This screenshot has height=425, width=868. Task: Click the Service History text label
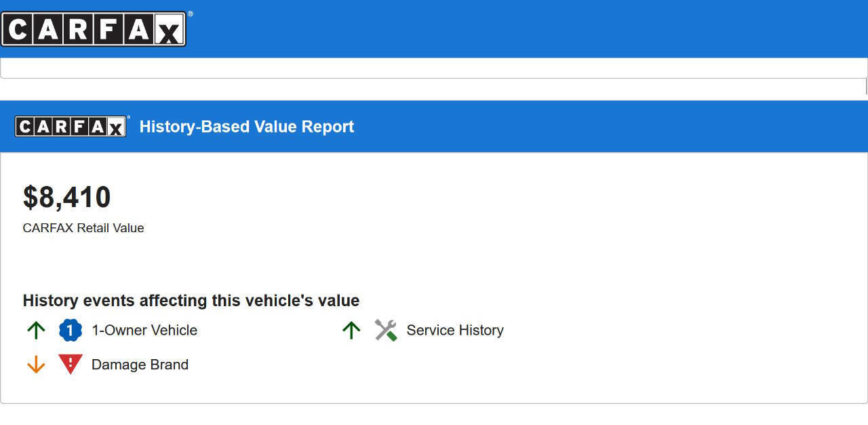(x=454, y=330)
